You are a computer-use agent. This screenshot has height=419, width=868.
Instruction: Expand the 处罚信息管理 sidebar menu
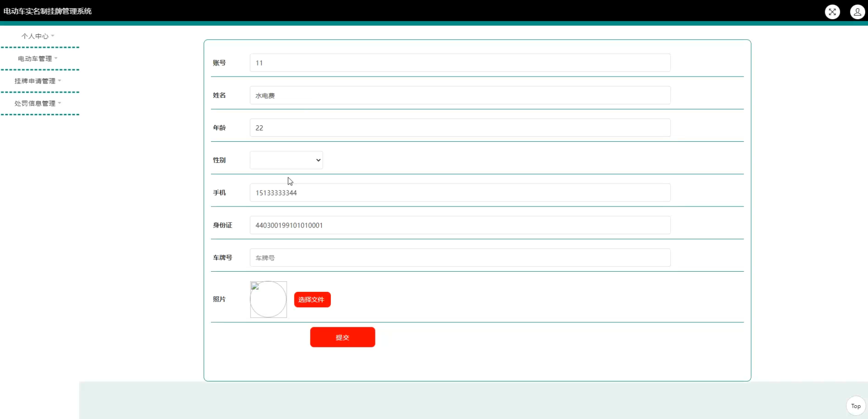coord(38,103)
